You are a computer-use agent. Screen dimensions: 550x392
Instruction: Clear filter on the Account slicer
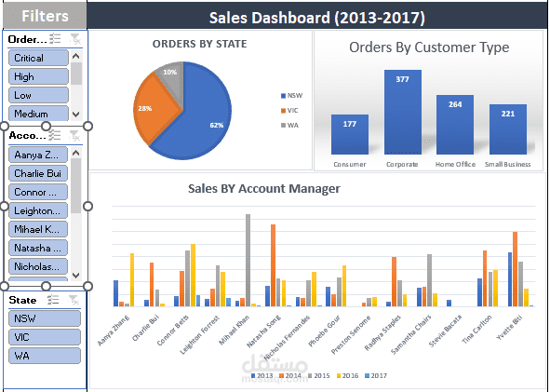(x=74, y=135)
